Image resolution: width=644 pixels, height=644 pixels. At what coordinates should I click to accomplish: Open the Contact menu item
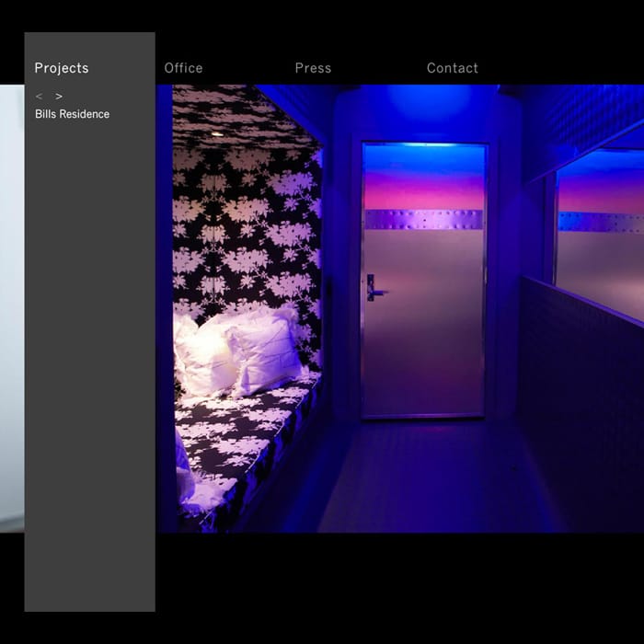453,68
